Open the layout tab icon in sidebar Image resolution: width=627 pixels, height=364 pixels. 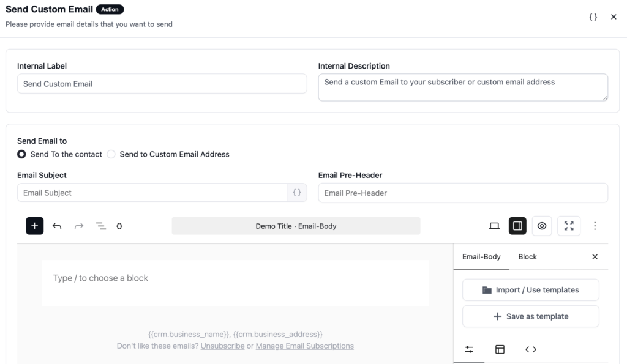tap(500, 349)
